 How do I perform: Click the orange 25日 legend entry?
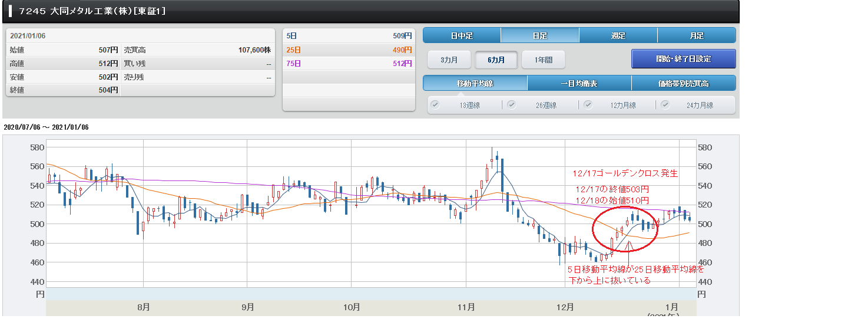coord(349,50)
